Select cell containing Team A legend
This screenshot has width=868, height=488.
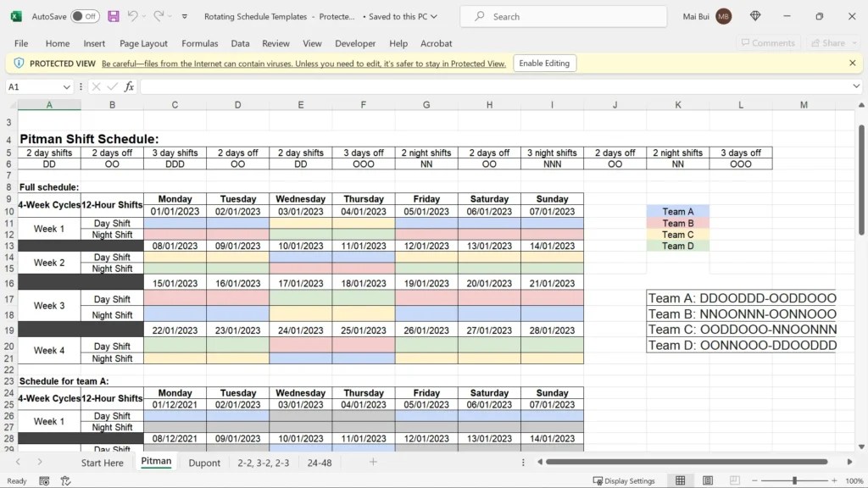[678, 211]
